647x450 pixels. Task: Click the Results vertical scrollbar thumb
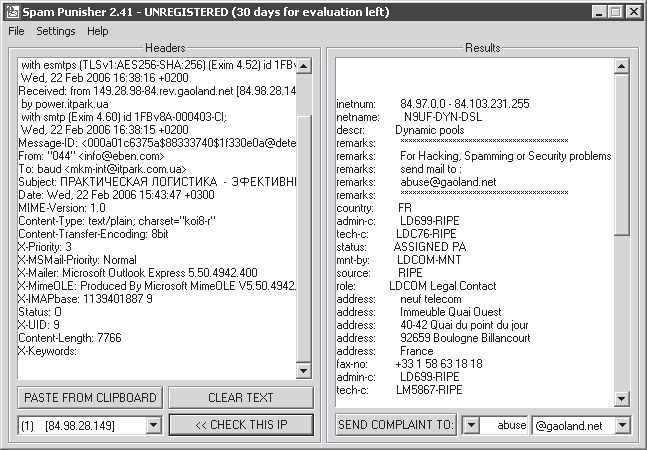(x=621, y=155)
